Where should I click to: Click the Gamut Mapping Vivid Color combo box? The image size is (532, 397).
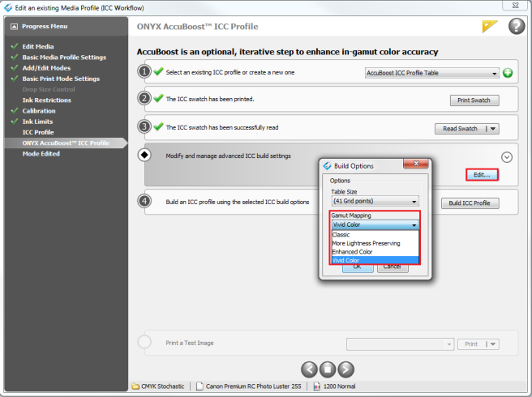click(x=375, y=224)
